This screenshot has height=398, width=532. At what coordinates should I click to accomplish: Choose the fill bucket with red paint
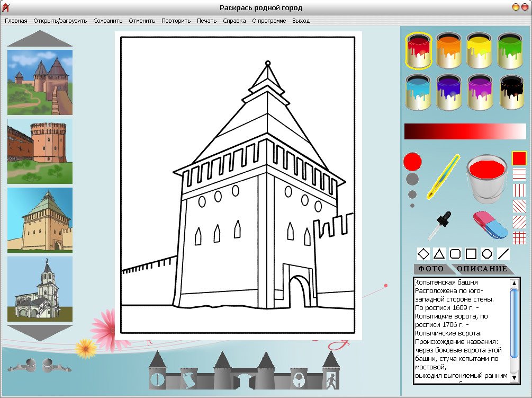(486, 179)
